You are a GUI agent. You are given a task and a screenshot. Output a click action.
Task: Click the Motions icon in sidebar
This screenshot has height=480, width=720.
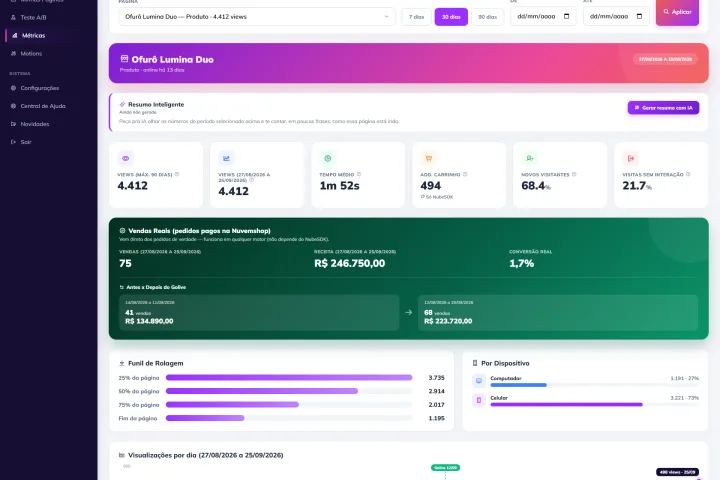point(13,53)
